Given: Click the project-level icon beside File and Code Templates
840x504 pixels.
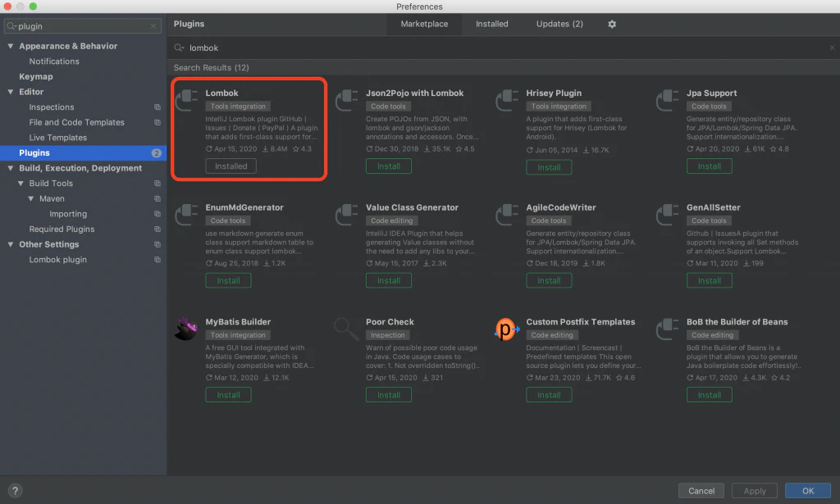Looking at the screenshot, I should tap(157, 123).
